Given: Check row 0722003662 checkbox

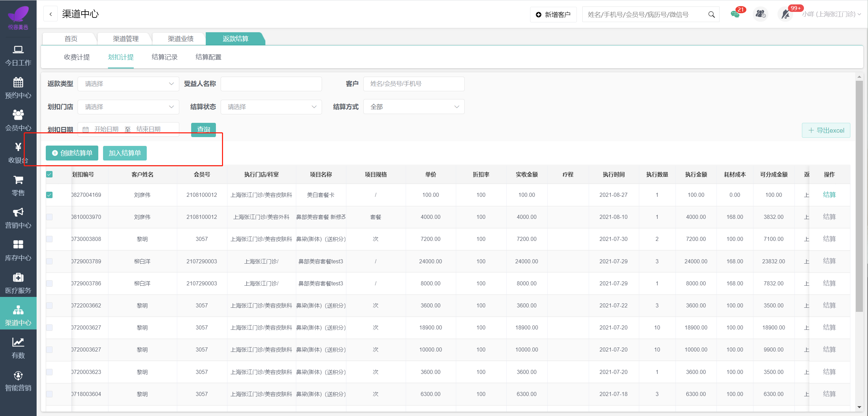Looking at the screenshot, I should pyautogui.click(x=49, y=305).
